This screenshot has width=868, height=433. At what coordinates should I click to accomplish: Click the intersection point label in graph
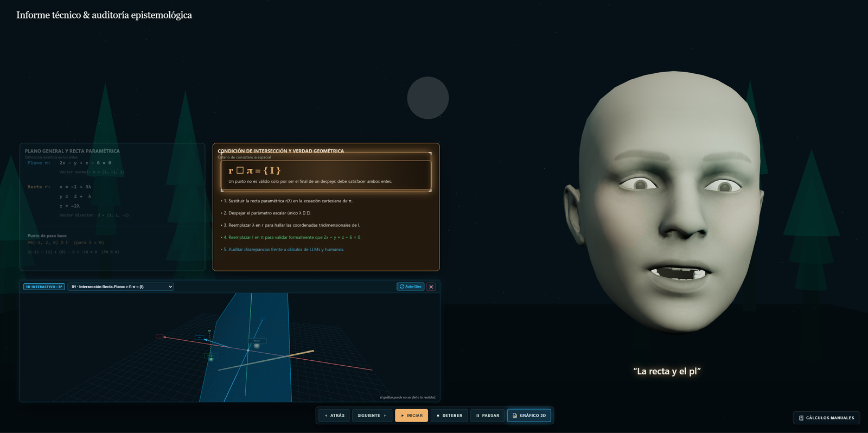click(x=257, y=341)
